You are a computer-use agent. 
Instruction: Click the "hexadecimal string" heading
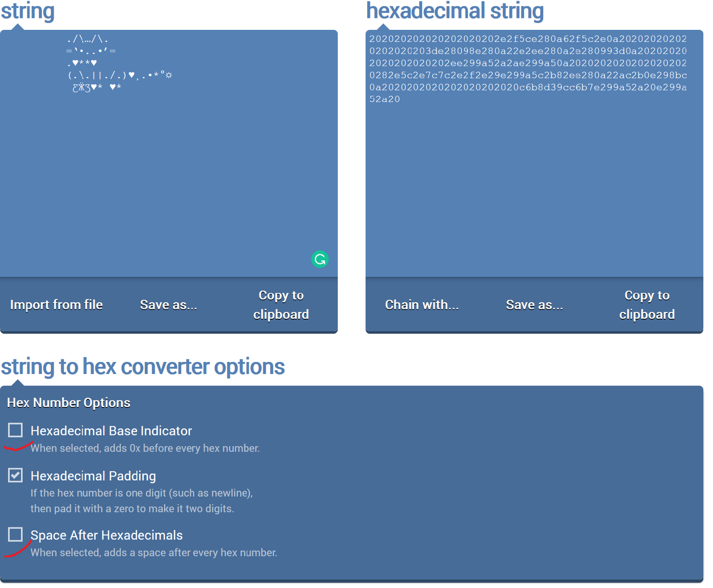tap(455, 11)
